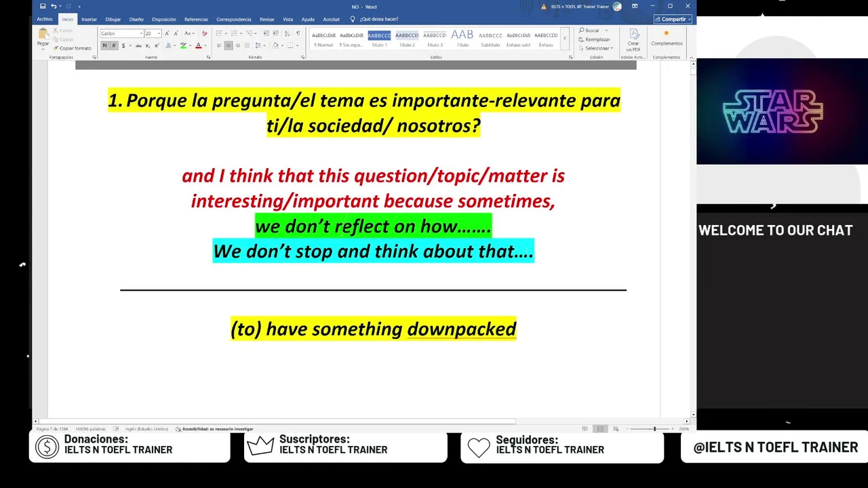Adjust the zoom slider in status bar
868x488 pixels.
pyautogui.click(x=654, y=429)
